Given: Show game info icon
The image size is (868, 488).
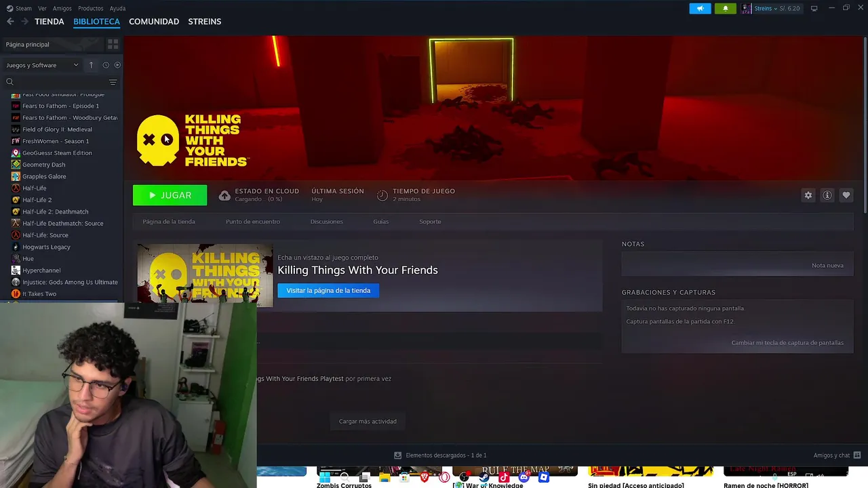Looking at the screenshot, I should coord(827,195).
